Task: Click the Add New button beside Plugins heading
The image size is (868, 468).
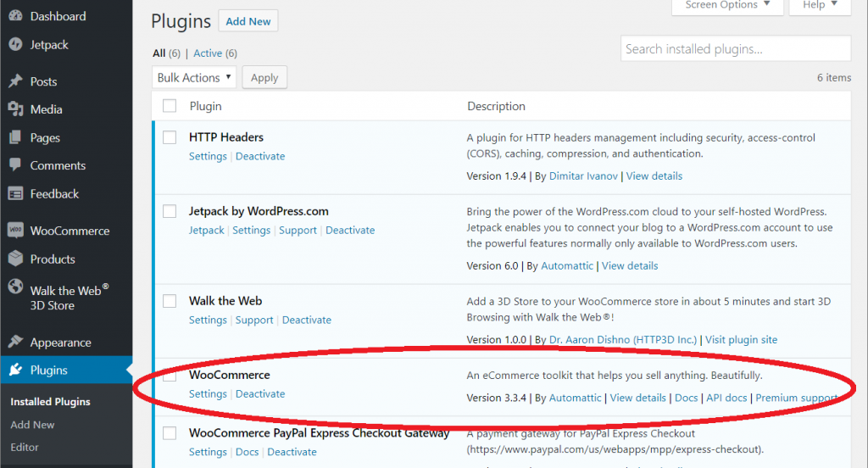Action: [x=248, y=21]
